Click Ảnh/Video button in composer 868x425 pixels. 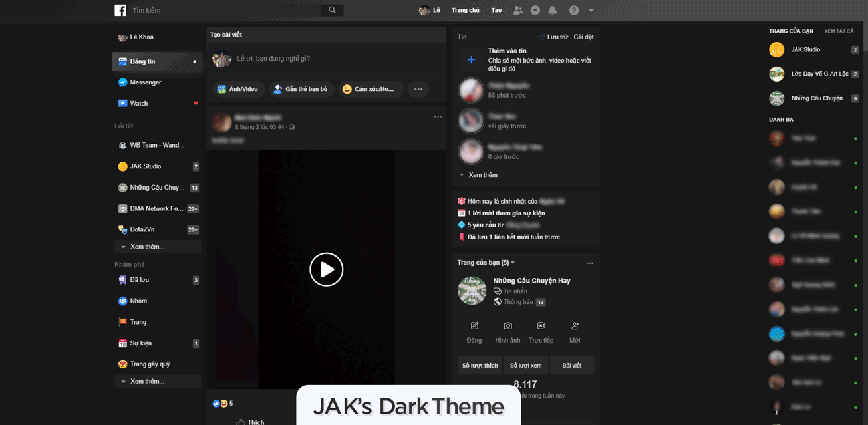(239, 89)
